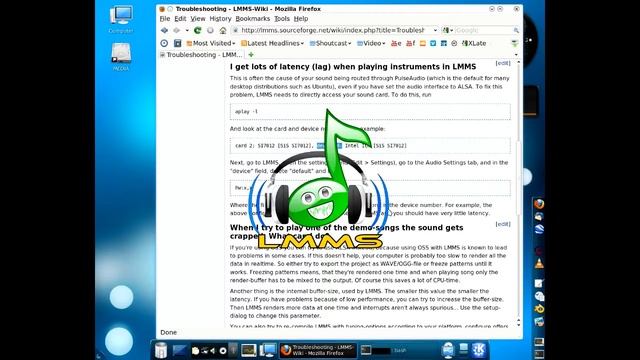Image resolution: width=640 pixels, height=360 pixels.
Task: Open a new tab with the green plus
Action: click(251, 55)
